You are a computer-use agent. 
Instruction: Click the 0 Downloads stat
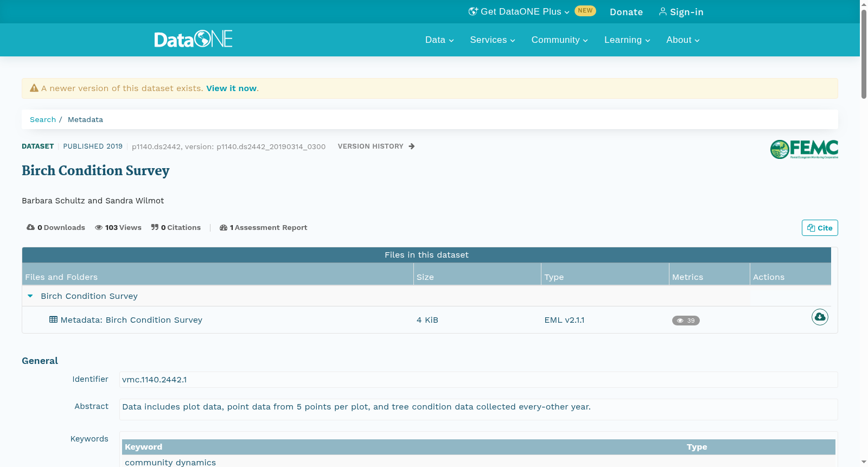tap(56, 228)
